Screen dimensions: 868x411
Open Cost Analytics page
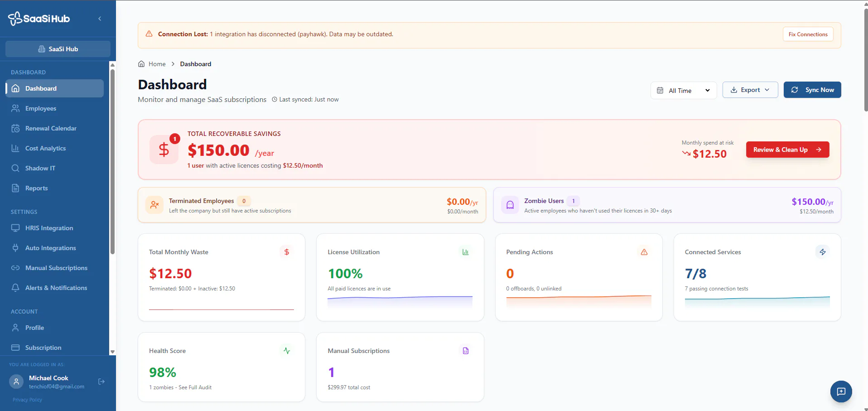(x=54, y=148)
